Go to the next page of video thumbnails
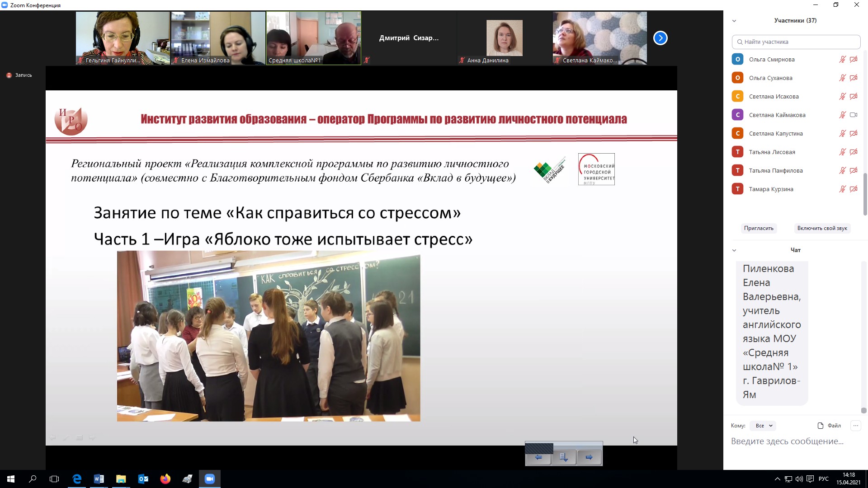This screenshot has width=868, height=488. (x=660, y=38)
